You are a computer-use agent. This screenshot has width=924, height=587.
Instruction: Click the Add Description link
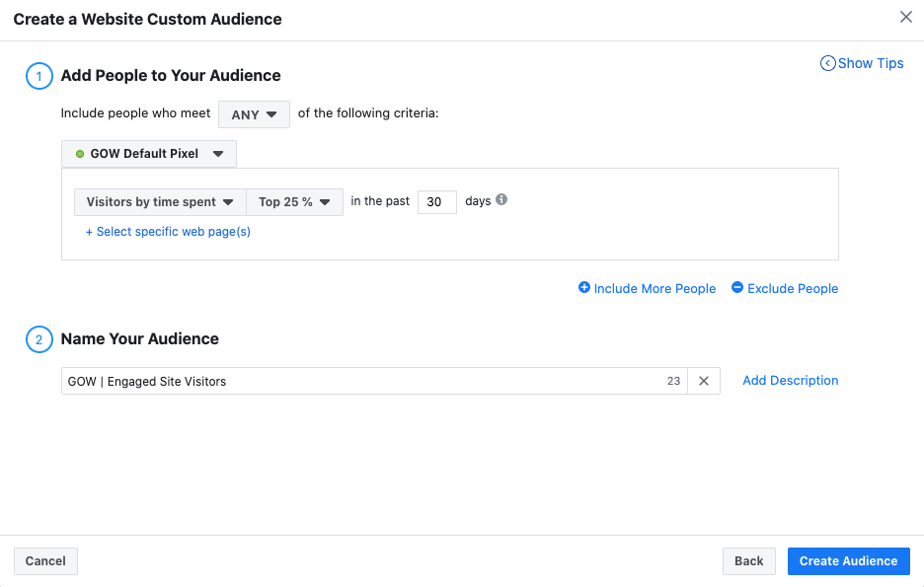click(x=790, y=381)
